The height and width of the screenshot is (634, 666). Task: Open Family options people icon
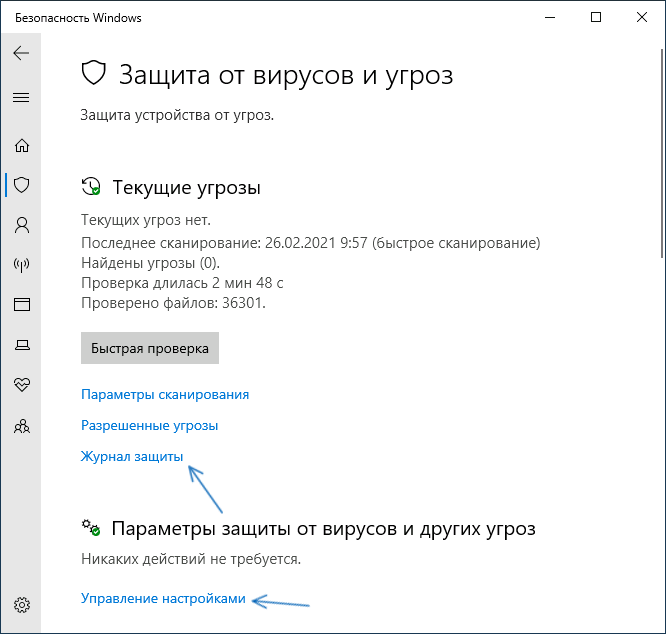tap(22, 426)
